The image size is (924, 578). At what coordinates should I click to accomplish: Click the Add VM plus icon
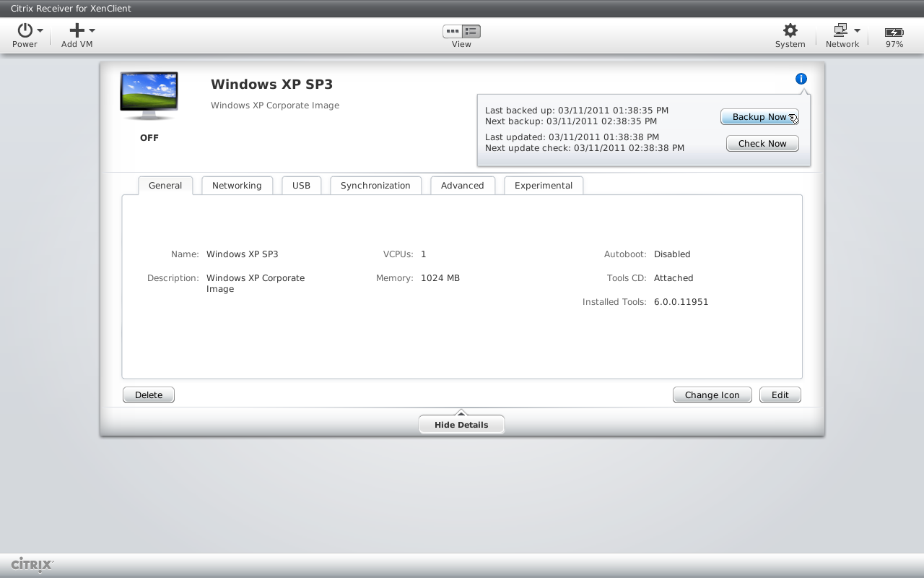77,30
